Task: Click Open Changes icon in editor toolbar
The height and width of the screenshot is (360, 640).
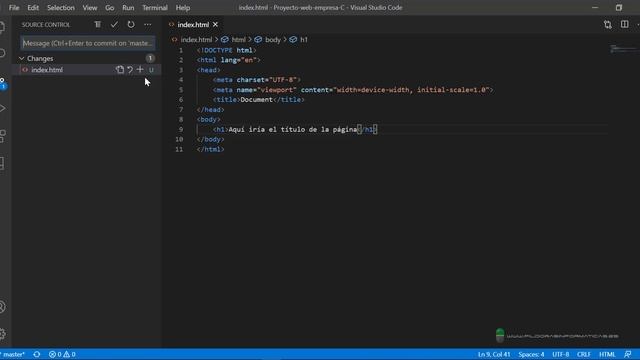Action: pyautogui.click(x=607, y=24)
